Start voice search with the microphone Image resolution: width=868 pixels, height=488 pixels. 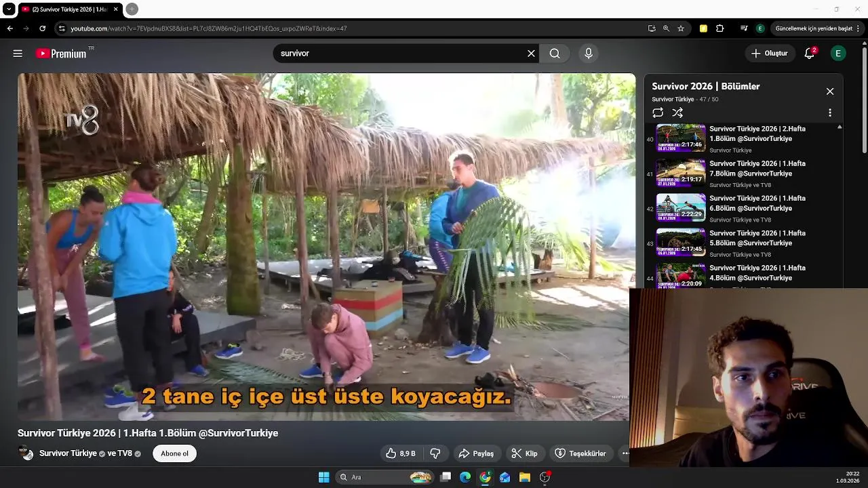(589, 54)
